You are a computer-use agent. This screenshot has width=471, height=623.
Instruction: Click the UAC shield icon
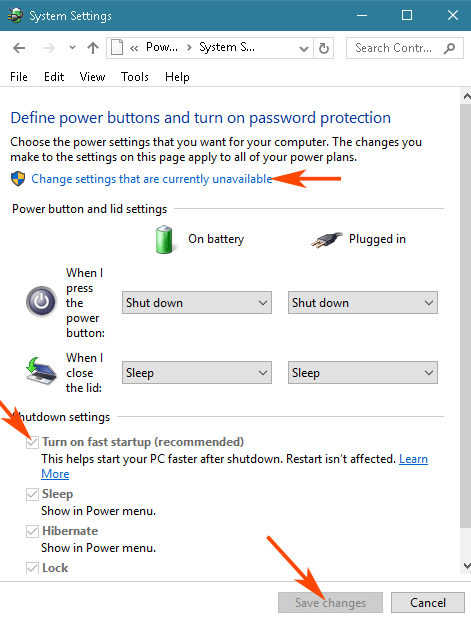pyautogui.click(x=18, y=179)
